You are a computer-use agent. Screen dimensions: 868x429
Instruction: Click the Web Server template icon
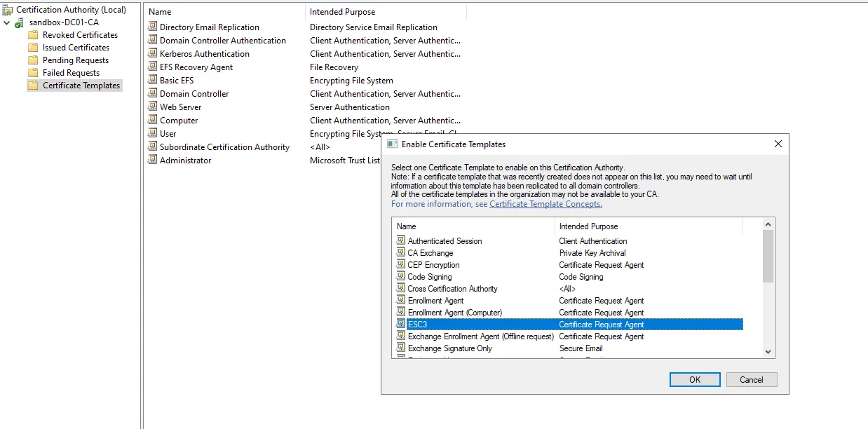(x=152, y=107)
